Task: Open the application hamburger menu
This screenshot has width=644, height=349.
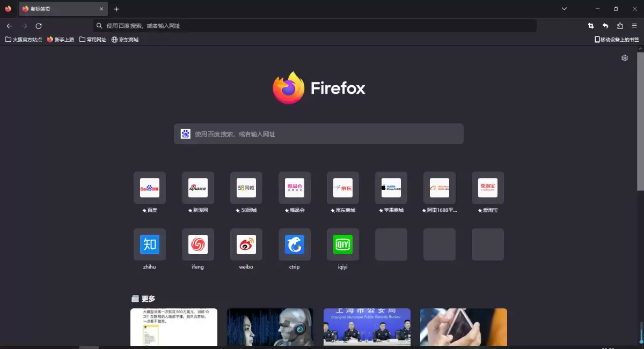Action: [633, 25]
